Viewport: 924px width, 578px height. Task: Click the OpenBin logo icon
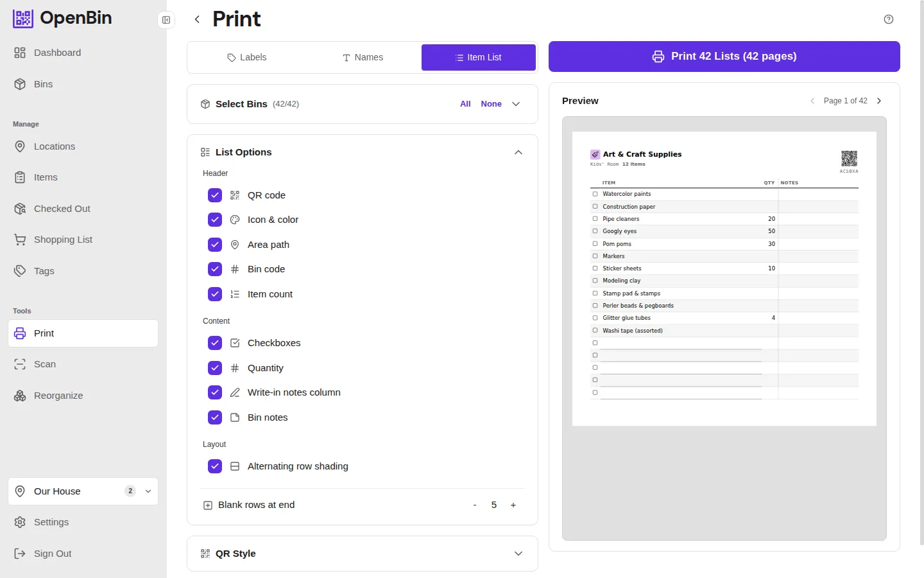pyautogui.click(x=23, y=19)
